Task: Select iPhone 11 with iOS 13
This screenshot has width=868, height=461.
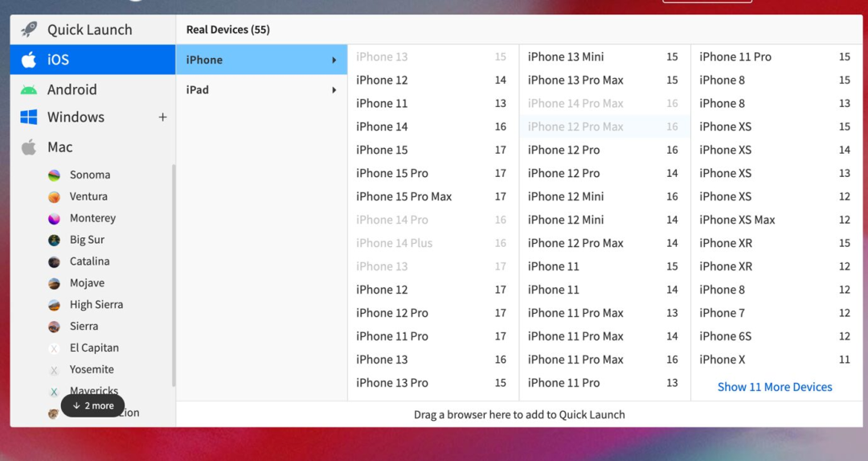Action: point(432,103)
